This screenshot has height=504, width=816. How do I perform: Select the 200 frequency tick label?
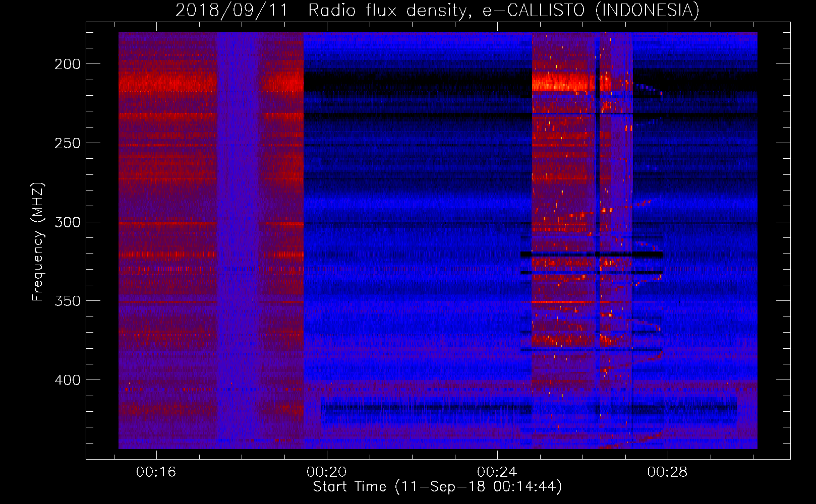tap(68, 64)
